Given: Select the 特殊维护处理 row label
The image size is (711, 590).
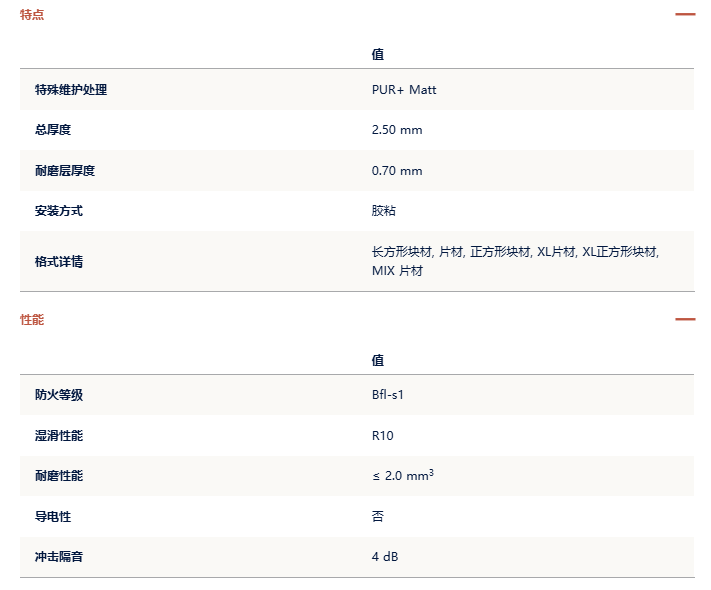Looking at the screenshot, I should (71, 90).
